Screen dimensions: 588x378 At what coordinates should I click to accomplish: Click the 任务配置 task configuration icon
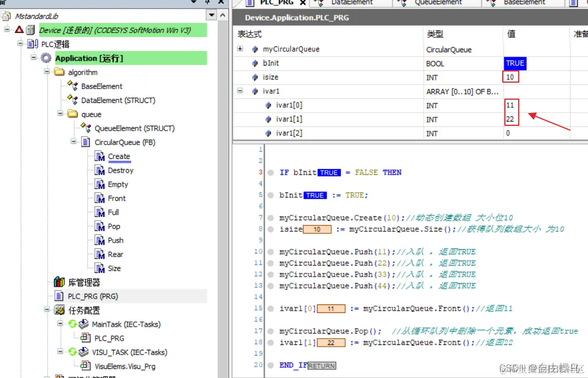(59, 310)
